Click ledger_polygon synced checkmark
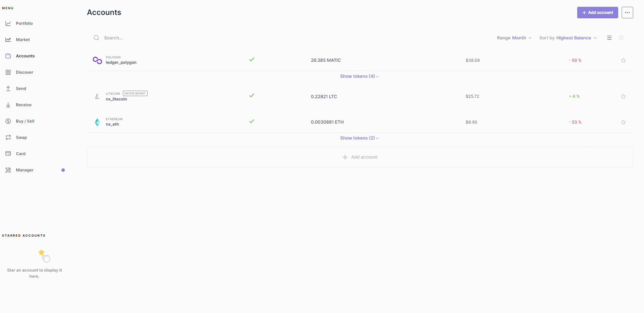Image resolution: width=644 pixels, height=313 pixels. [x=252, y=59]
